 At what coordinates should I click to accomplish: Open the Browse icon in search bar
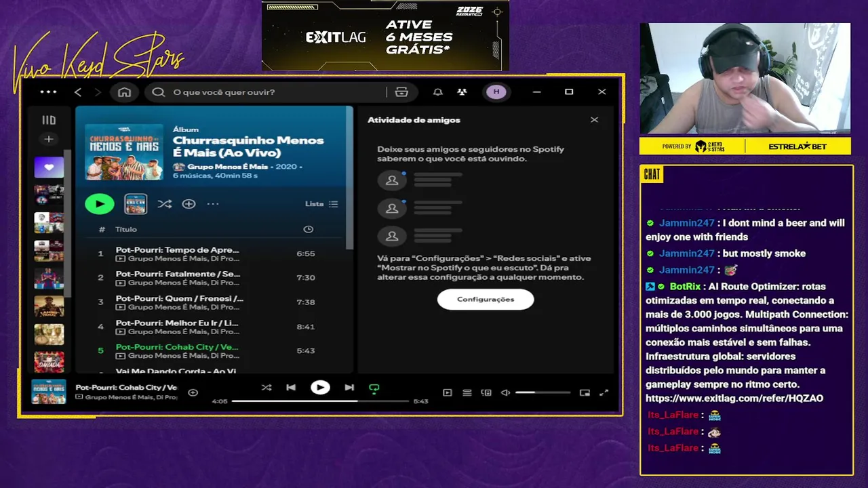(401, 92)
